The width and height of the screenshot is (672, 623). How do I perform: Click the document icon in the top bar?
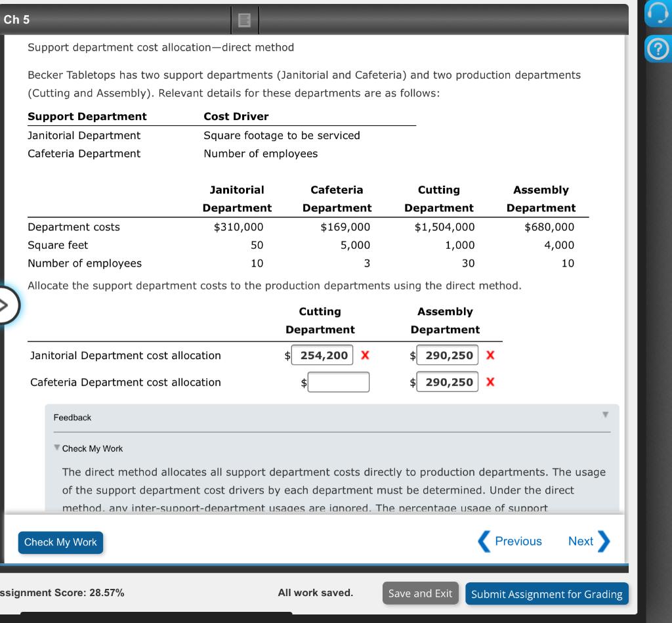(245, 20)
